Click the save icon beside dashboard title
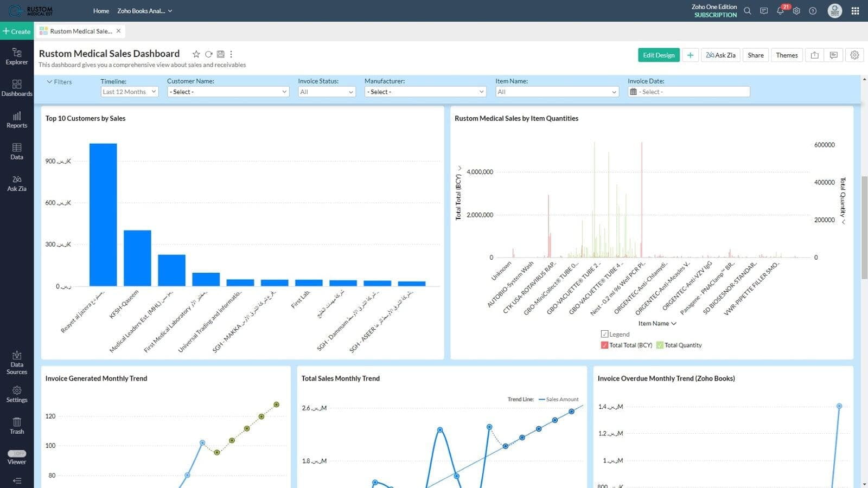868x488 pixels. 221,54
